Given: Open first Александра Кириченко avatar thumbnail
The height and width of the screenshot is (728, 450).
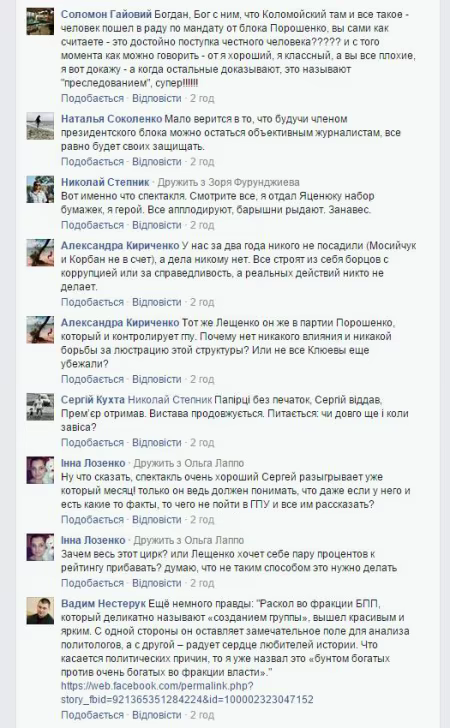Looking at the screenshot, I should (x=40, y=253).
